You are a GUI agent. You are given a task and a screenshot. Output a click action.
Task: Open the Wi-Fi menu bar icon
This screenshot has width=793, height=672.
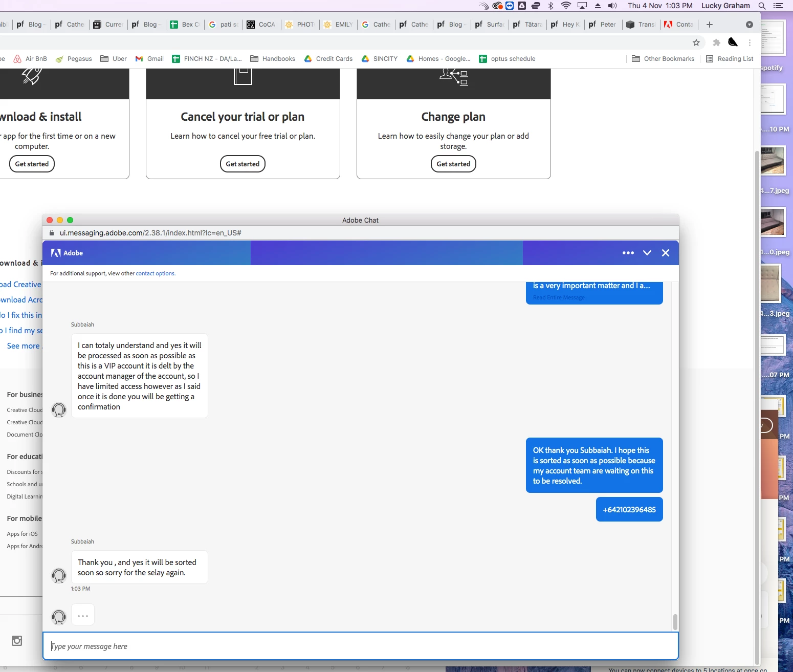click(566, 6)
